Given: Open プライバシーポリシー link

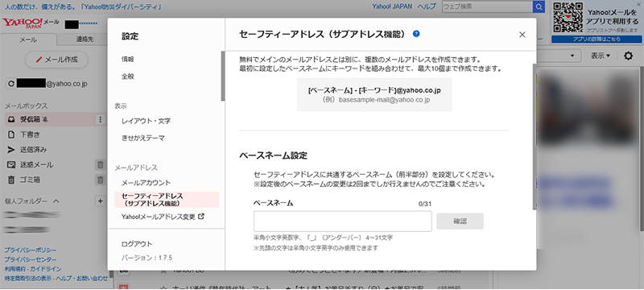Looking at the screenshot, I should point(31,251).
